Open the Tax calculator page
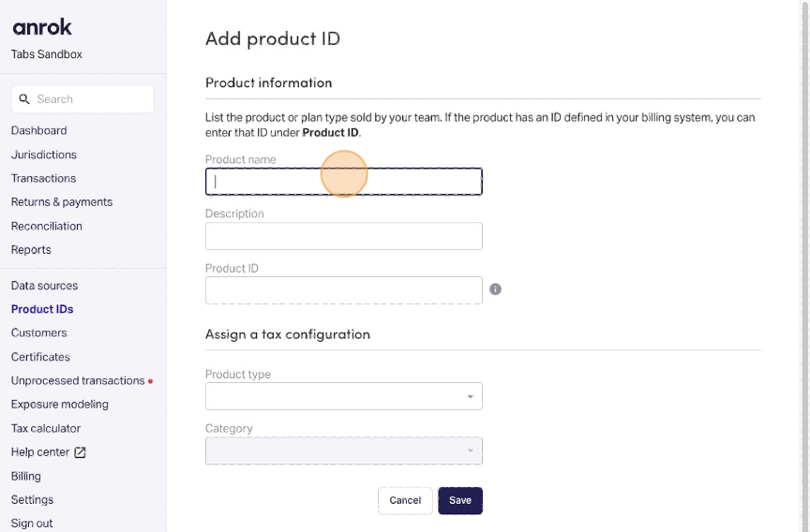 pos(45,428)
